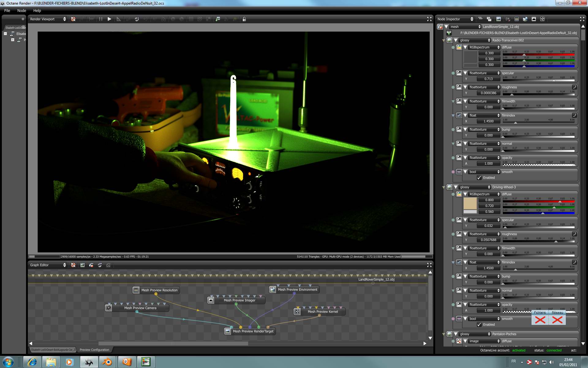
Task: Select the Mesh Preview RenderTarget node
Action: (253, 331)
